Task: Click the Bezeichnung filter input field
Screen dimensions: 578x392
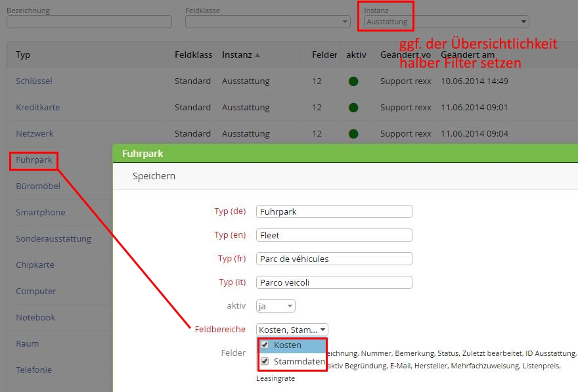Action: (89, 22)
